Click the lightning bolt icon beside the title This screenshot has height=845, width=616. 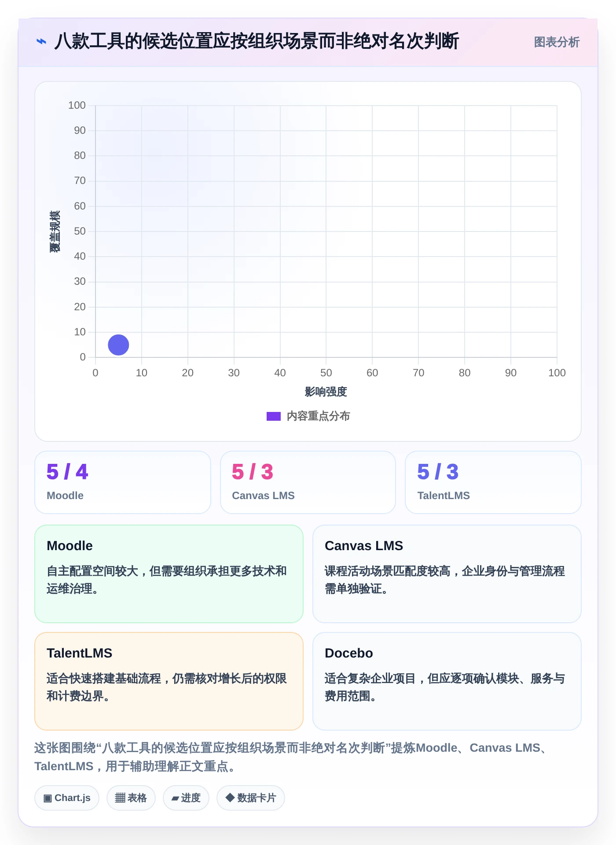[x=41, y=42]
